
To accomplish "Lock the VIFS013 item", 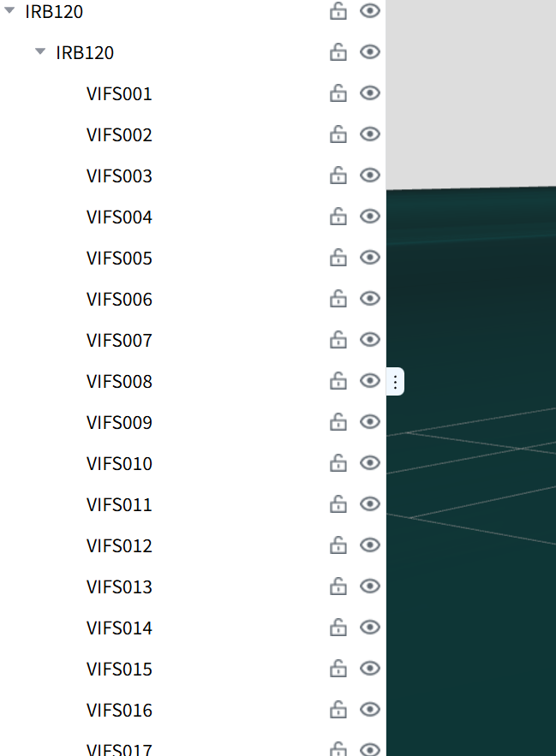I will coord(338,586).
